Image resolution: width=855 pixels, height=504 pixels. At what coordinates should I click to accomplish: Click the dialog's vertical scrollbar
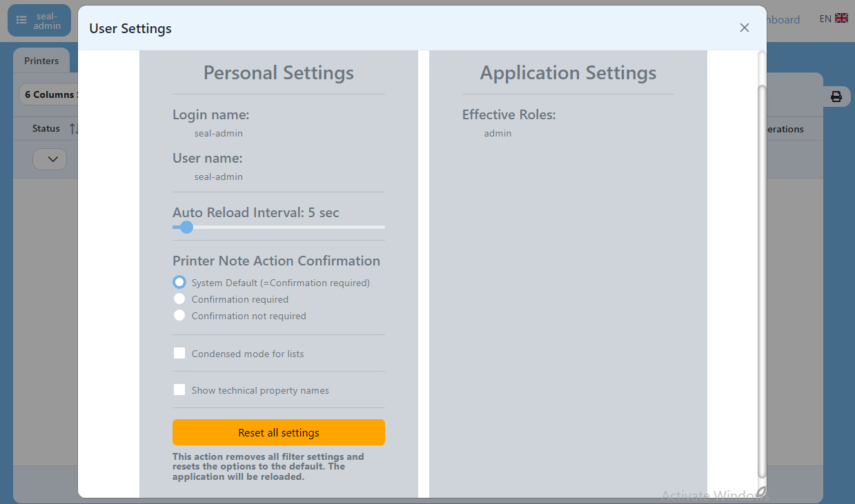click(761, 276)
